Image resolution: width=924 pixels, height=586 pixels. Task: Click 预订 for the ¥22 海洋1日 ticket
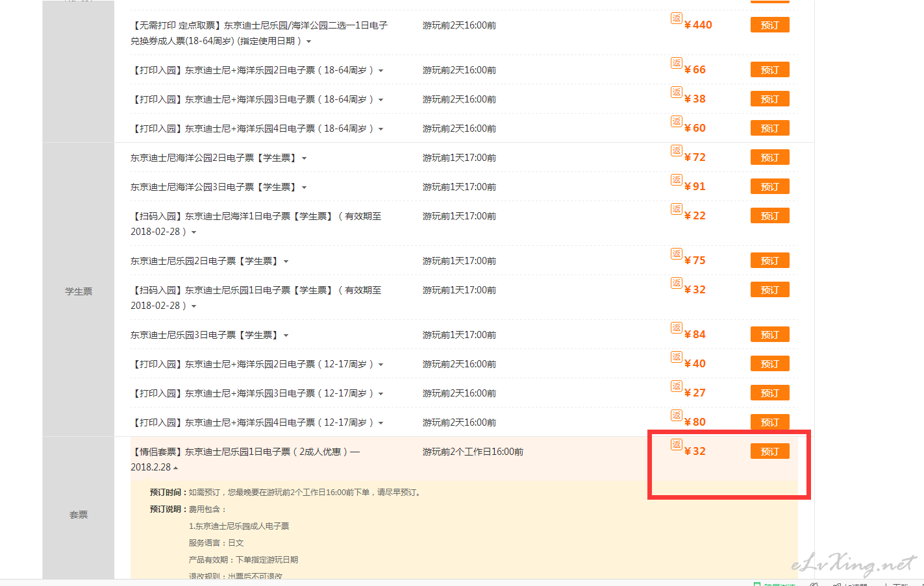click(769, 216)
